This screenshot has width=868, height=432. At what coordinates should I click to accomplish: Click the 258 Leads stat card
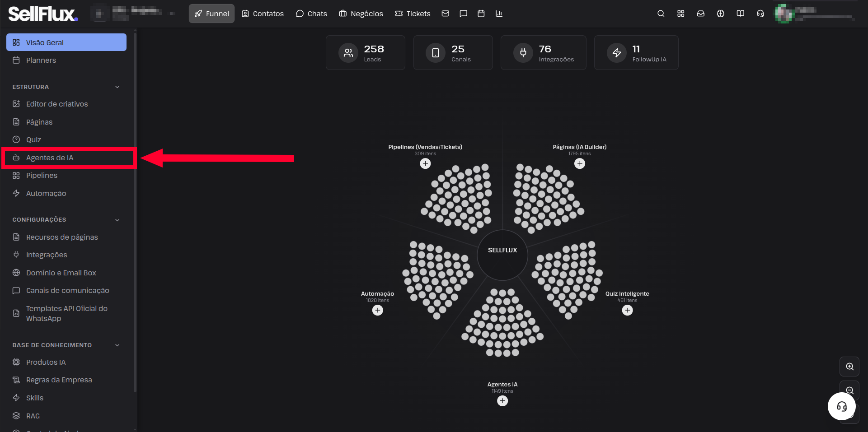[366, 53]
